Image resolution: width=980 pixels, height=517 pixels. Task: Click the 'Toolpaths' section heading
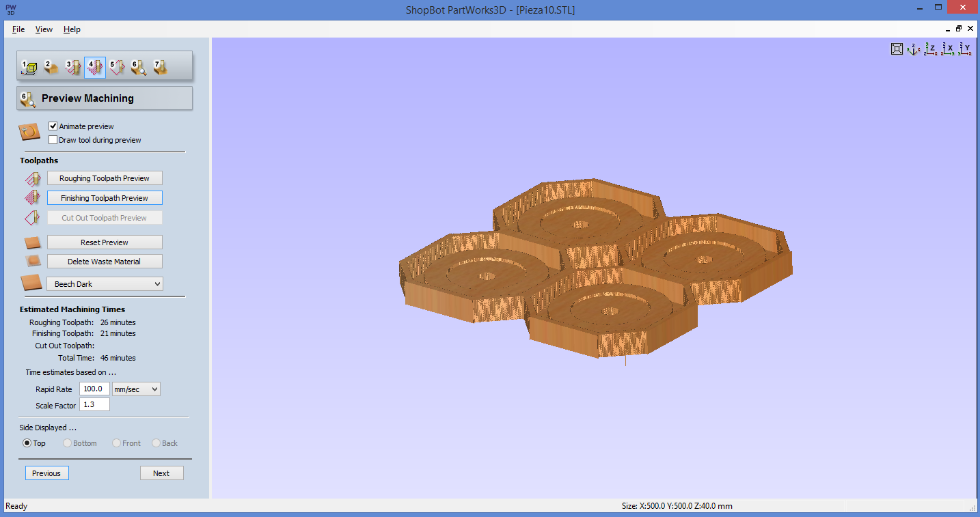click(39, 160)
